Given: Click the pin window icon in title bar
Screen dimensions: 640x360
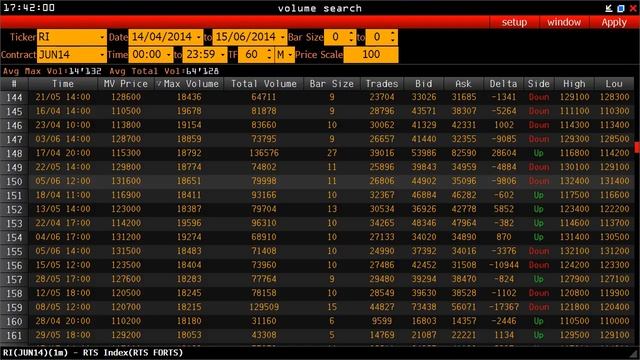Looking at the screenshot, I should (x=609, y=8).
